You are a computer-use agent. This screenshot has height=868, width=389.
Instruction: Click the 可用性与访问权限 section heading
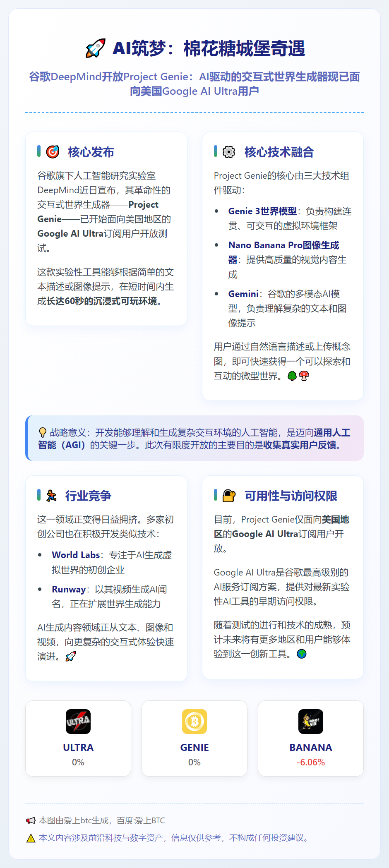tap(291, 496)
